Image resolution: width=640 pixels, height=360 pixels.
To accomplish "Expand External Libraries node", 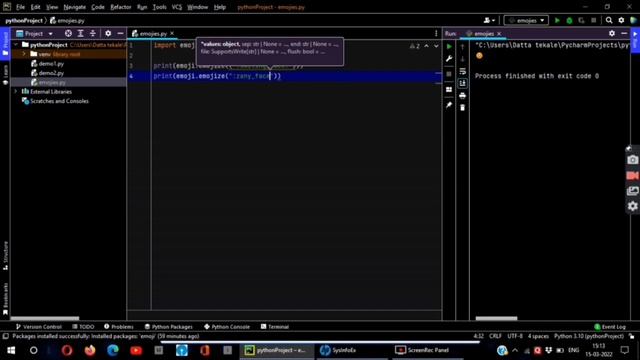I will pos(16,91).
